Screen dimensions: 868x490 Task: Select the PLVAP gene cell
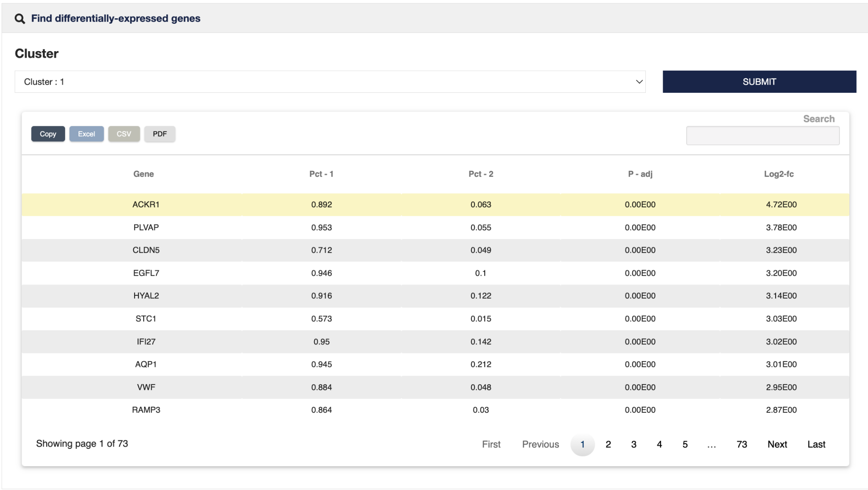point(146,228)
